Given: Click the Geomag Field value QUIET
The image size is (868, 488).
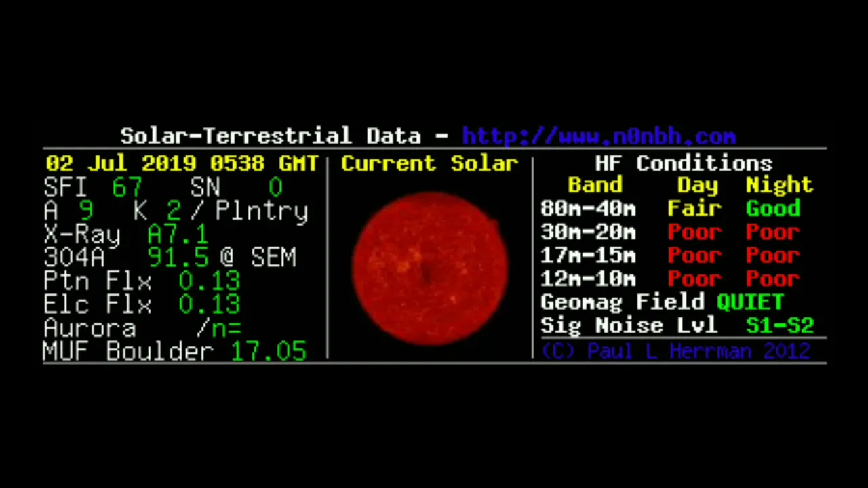Looking at the screenshot, I should pyautogui.click(x=750, y=302).
